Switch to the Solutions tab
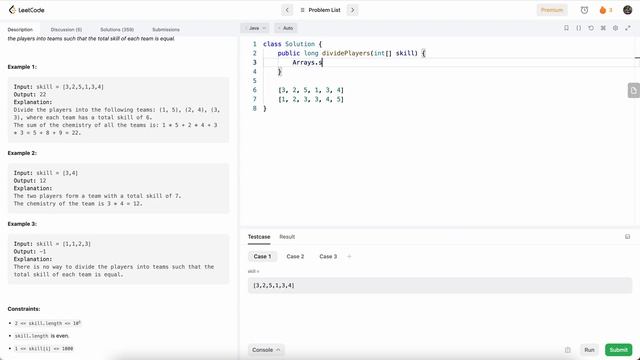The width and height of the screenshot is (640, 360). [x=117, y=29]
